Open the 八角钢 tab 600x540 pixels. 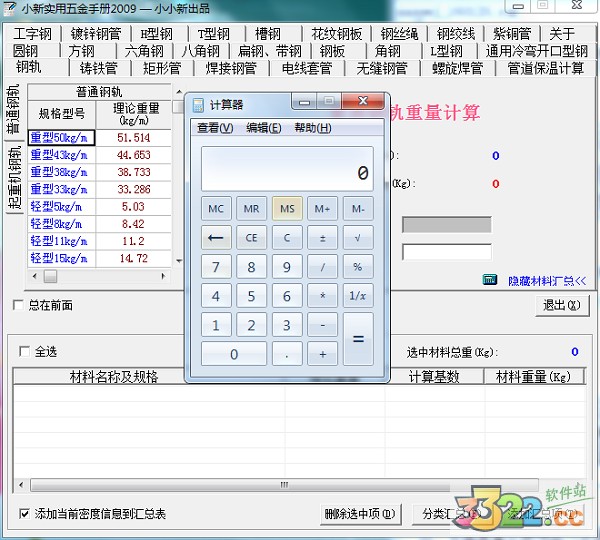(201, 51)
